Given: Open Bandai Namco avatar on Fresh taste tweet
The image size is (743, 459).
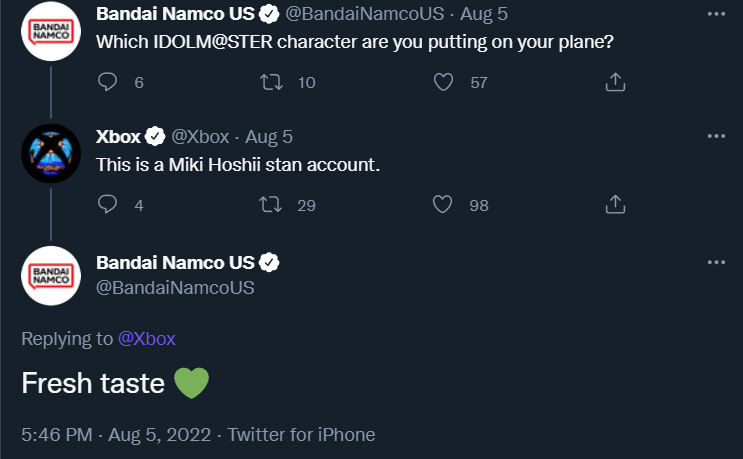Looking at the screenshot, I should [51, 276].
